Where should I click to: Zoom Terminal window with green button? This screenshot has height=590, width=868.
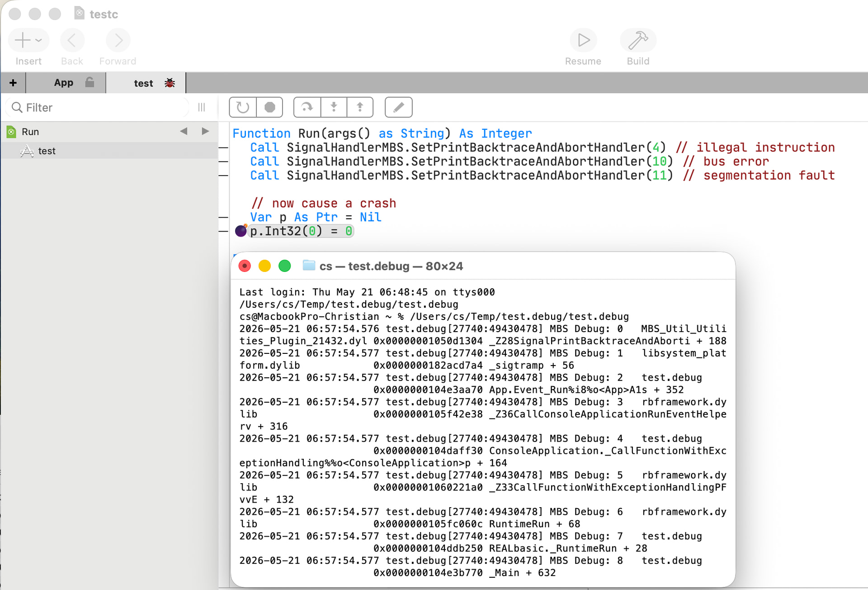[284, 266]
